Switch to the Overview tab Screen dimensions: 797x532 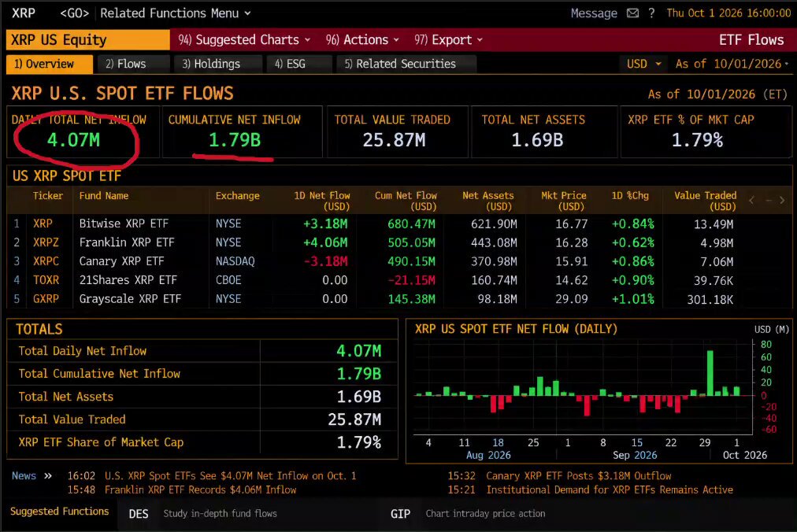[50, 64]
